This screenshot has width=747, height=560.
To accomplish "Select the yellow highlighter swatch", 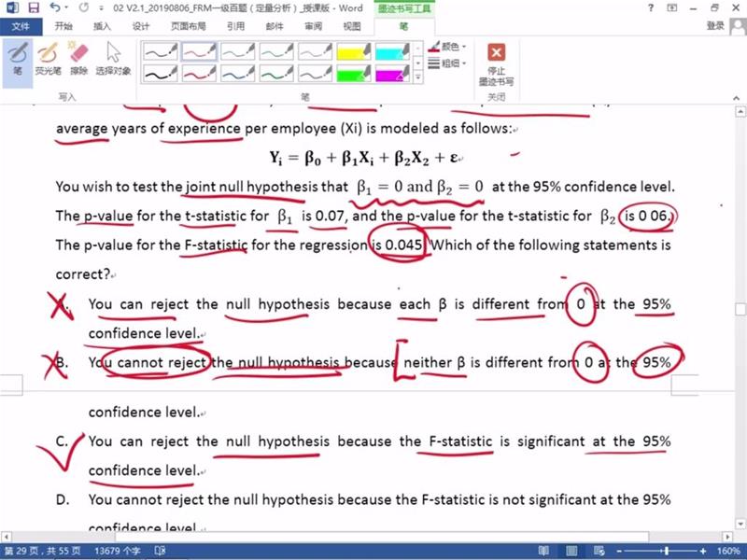I will coord(354,51).
